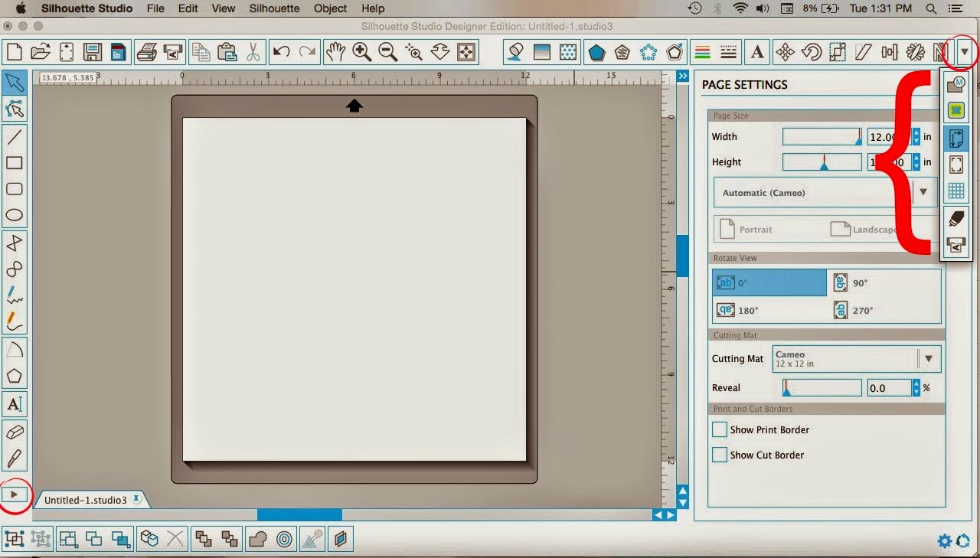Open the Fill Gradient panel
The height and width of the screenshot is (558, 980).
point(542,52)
